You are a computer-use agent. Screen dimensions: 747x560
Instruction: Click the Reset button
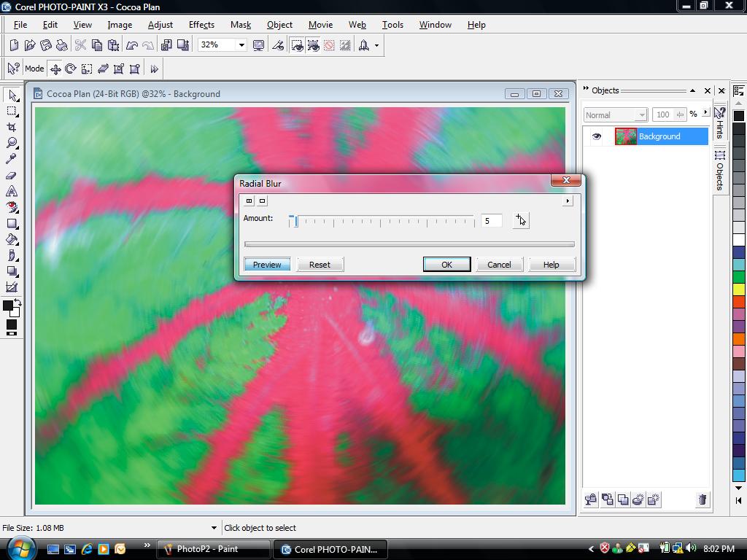pyautogui.click(x=320, y=265)
